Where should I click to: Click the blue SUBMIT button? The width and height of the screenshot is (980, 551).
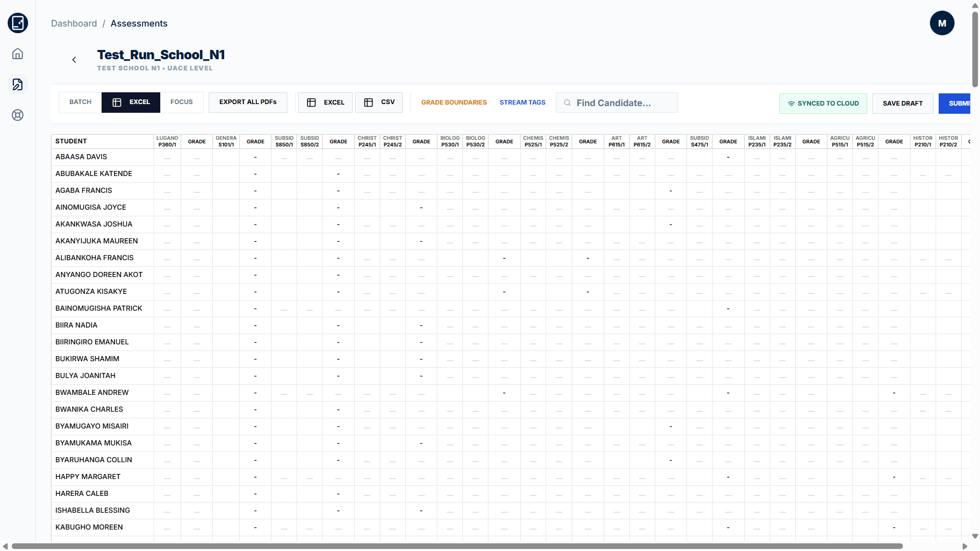(954, 104)
